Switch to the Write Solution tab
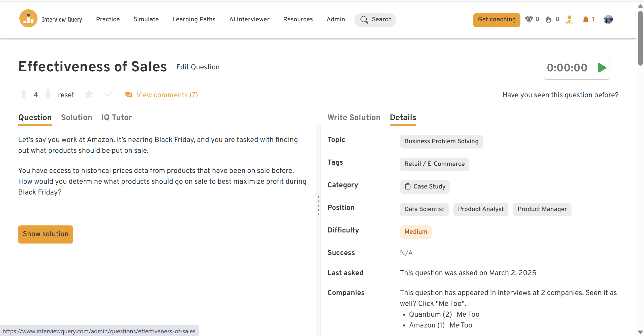Viewport: 644px width, 336px height. (354, 117)
